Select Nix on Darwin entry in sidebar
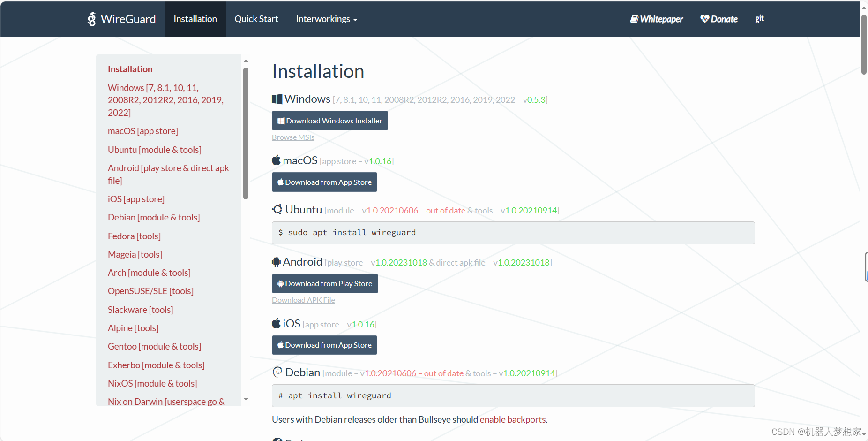Image resolution: width=868 pixels, height=441 pixels. (166, 402)
